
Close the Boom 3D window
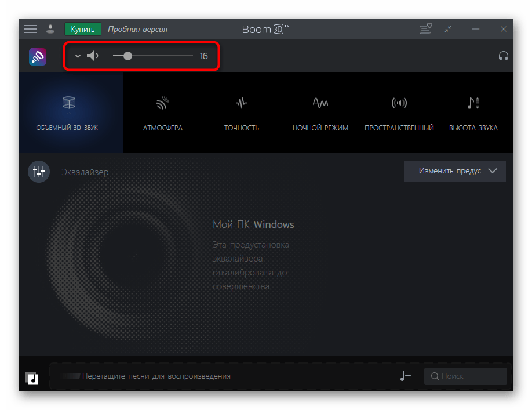(504, 29)
